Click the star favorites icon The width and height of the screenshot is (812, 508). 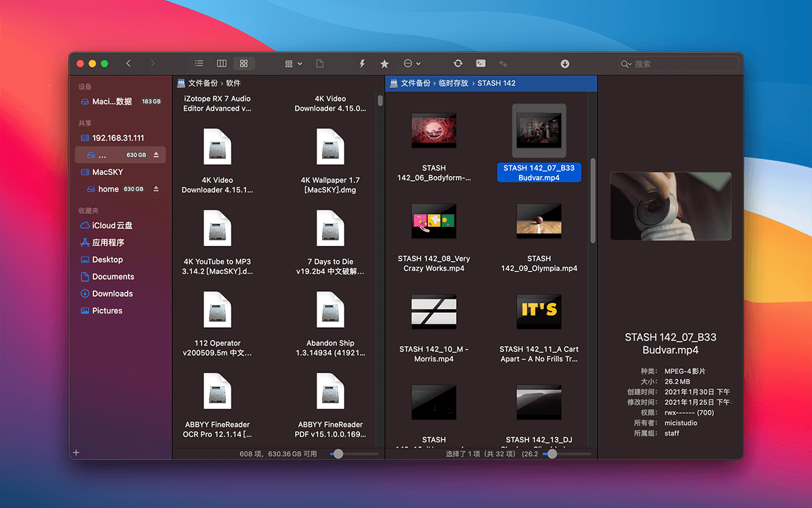[x=384, y=64]
